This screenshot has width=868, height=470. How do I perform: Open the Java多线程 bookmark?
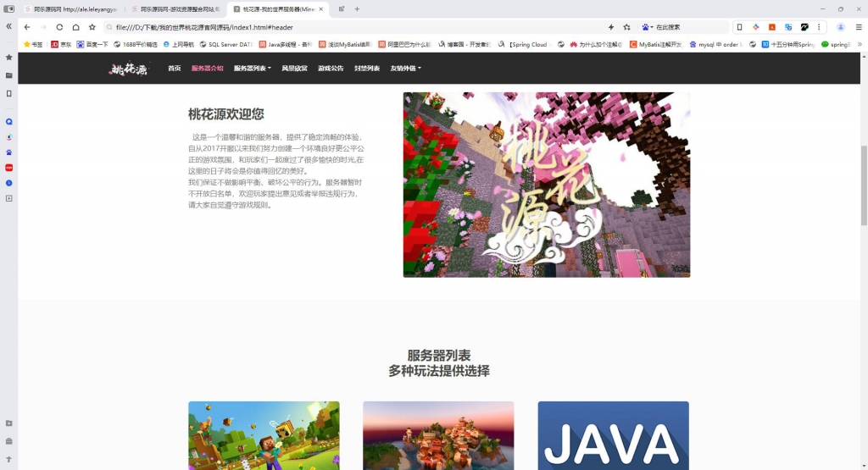[286, 44]
